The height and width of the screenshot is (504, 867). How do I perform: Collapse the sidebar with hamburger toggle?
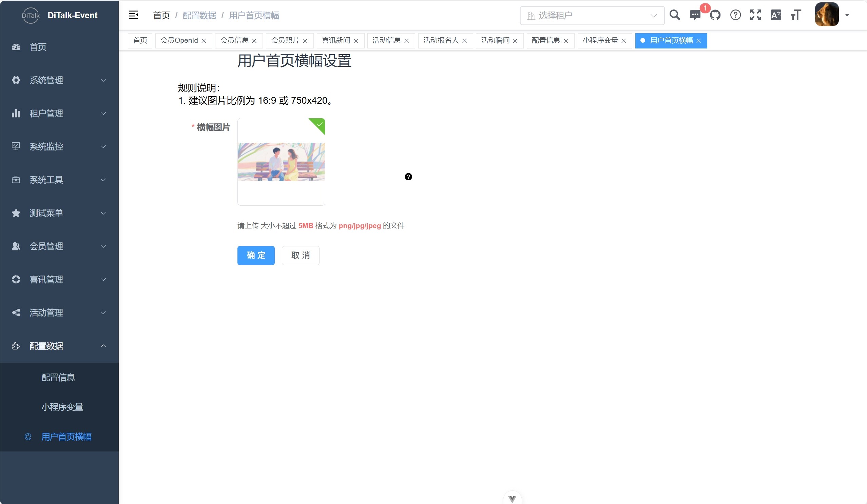point(134,15)
